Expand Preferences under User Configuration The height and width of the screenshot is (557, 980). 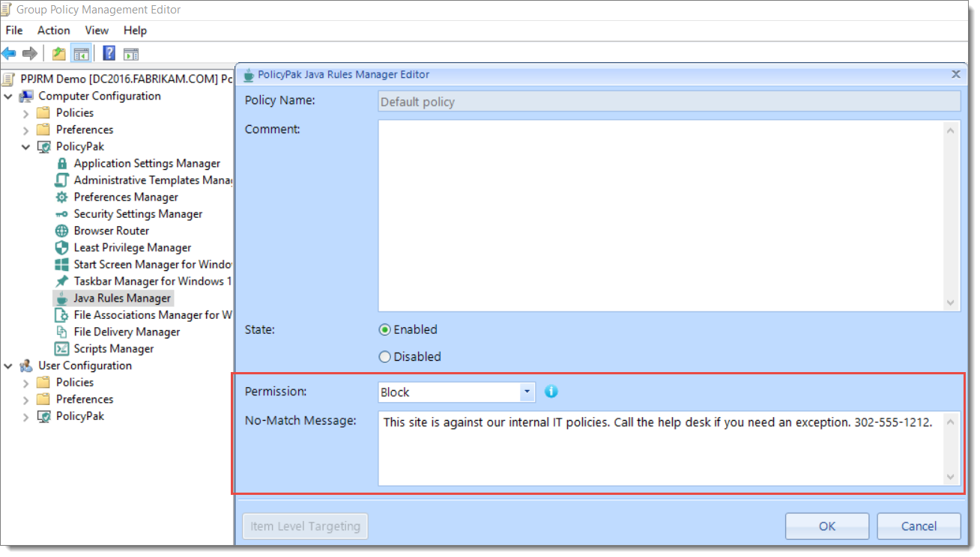click(x=26, y=399)
